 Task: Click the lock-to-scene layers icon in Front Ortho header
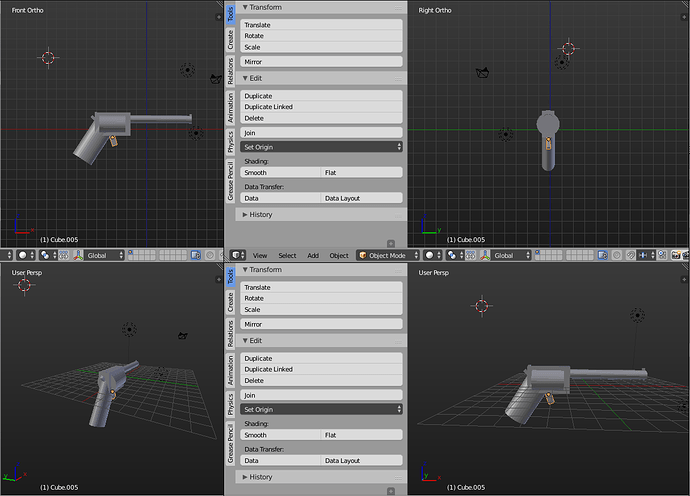[x=196, y=255]
